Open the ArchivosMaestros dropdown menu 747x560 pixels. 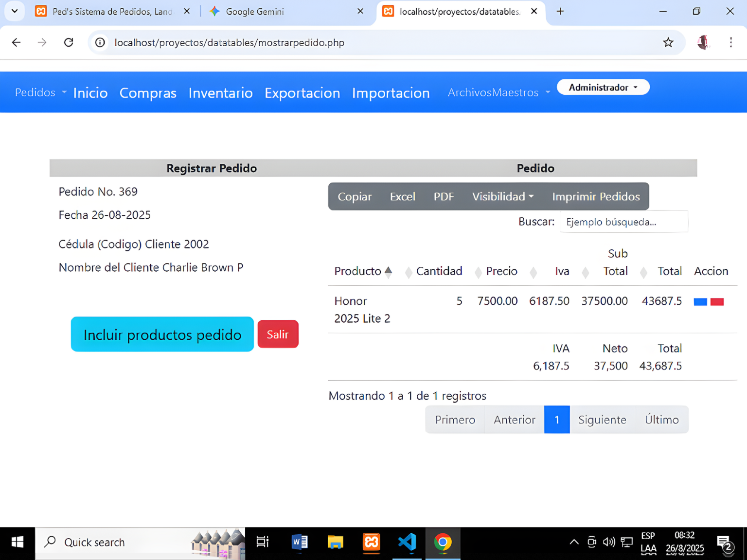[x=498, y=92]
